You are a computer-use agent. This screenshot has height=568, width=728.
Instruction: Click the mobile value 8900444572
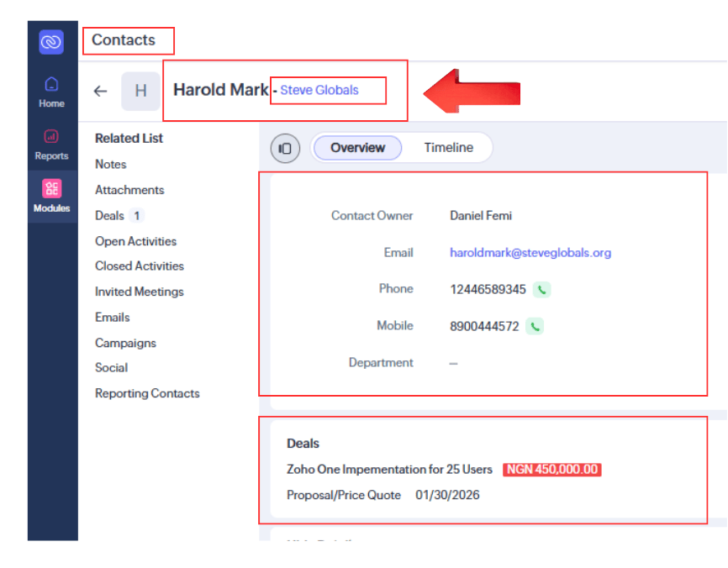[483, 327]
